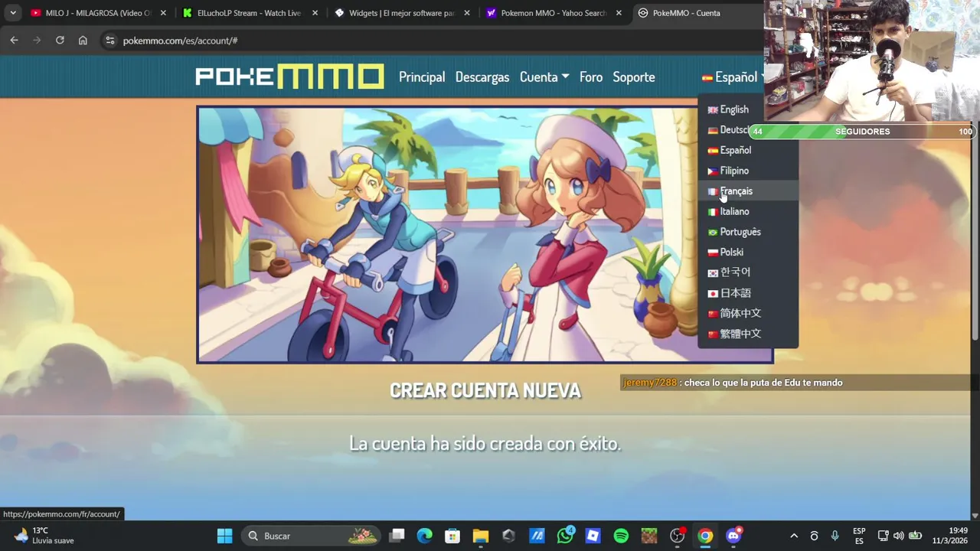This screenshot has width=980, height=551.
Task: Switch to the Widgets tab
Action: click(x=402, y=13)
